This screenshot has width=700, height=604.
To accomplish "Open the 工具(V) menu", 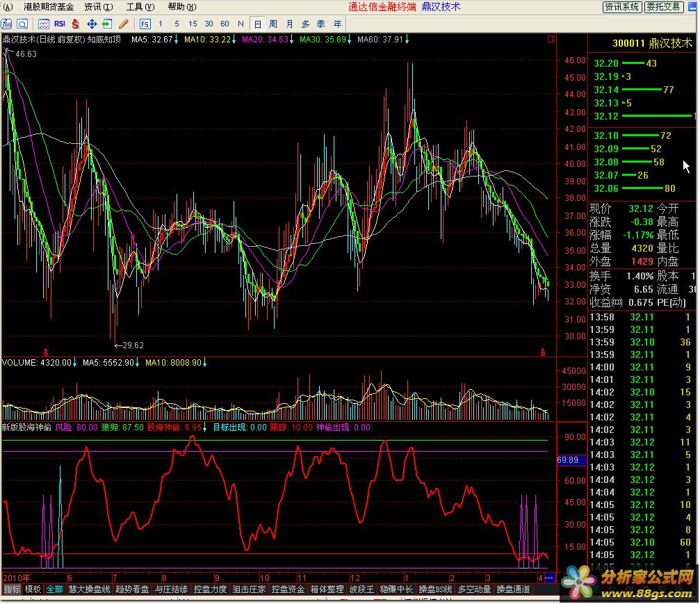I will (140, 7).
